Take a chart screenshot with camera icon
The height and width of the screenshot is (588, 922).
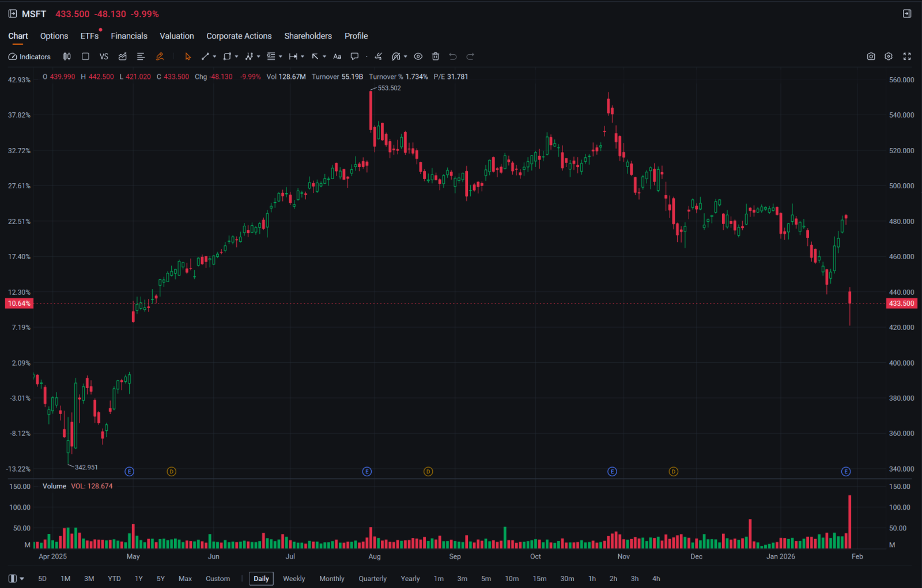coord(871,56)
